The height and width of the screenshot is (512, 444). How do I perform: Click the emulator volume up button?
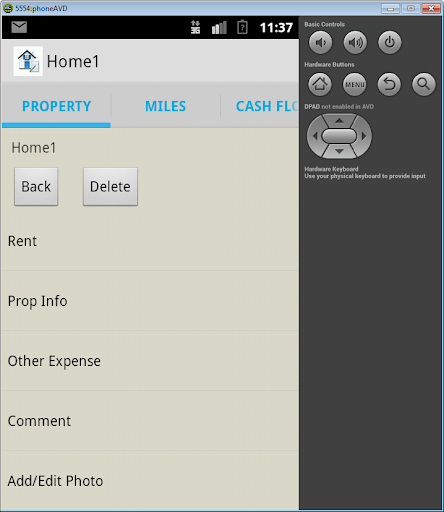(355, 42)
